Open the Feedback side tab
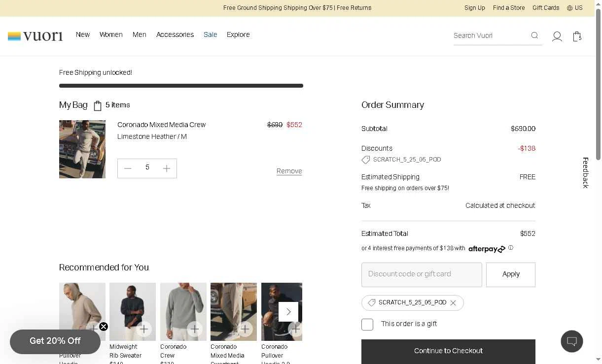Screen dimensions: 602x364 [x=586, y=172]
